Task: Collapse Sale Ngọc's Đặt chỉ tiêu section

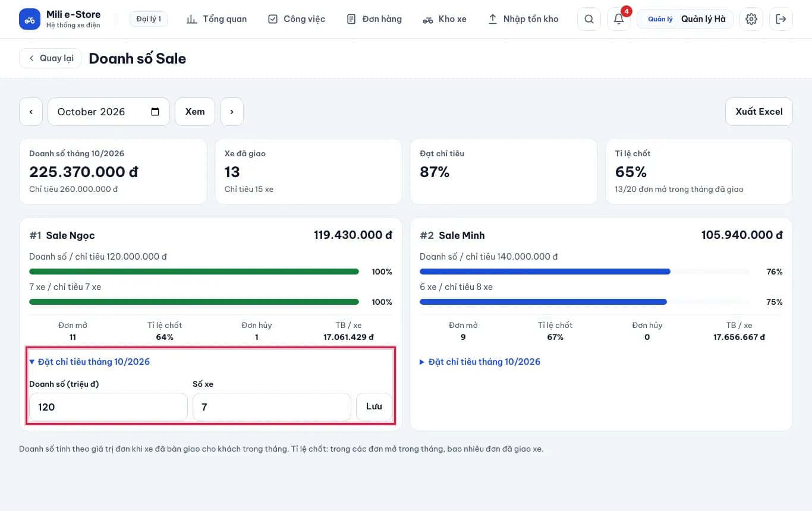Action: tap(90, 362)
